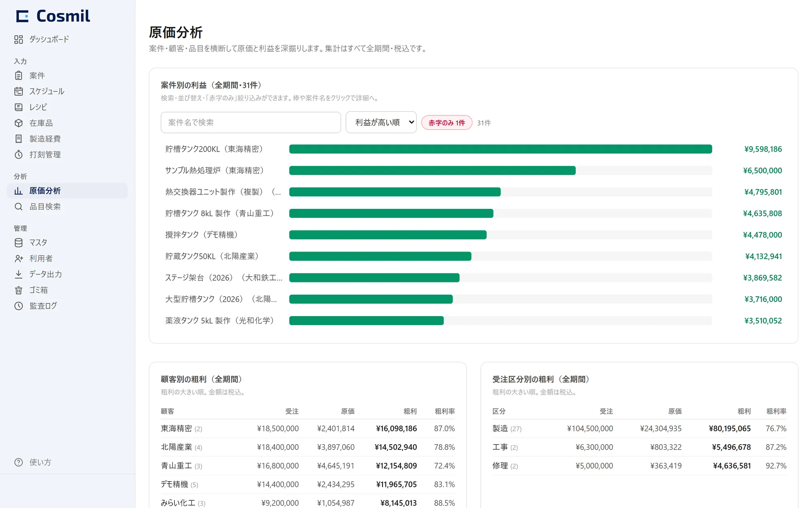Open データ出力 in the sidebar
Viewport: 812px width, 508px height.
tap(67, 274)
